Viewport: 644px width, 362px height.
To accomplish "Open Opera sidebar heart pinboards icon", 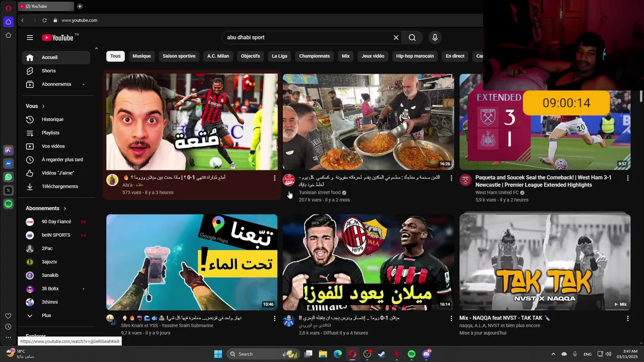I will tap(8, 316).
